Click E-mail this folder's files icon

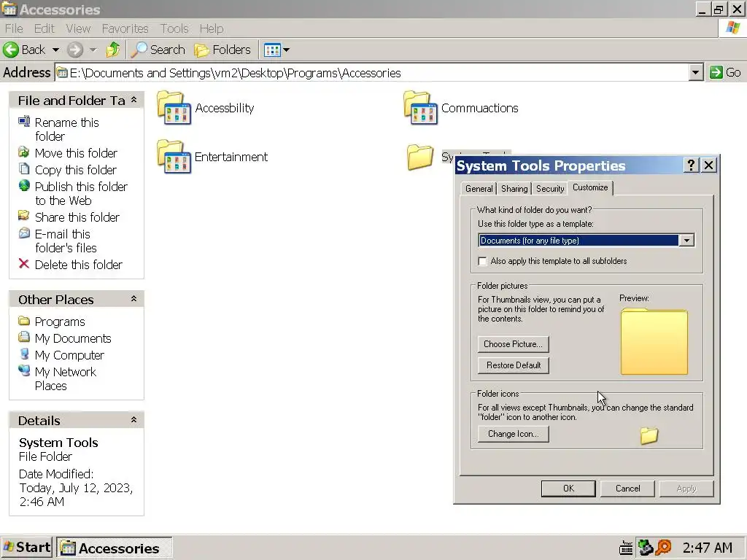[x=24, y=233]
